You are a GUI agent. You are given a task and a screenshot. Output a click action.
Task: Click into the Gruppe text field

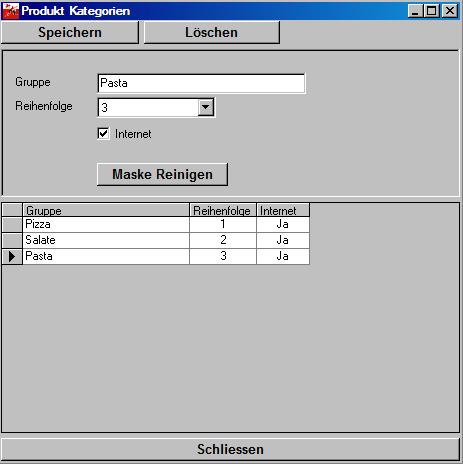click(201, 83)
